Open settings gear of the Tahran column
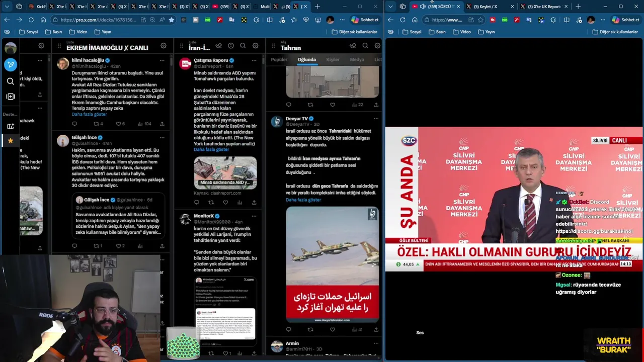Image resolution: width=644 pixels, height=362 pixels. (x=377, y=46)
